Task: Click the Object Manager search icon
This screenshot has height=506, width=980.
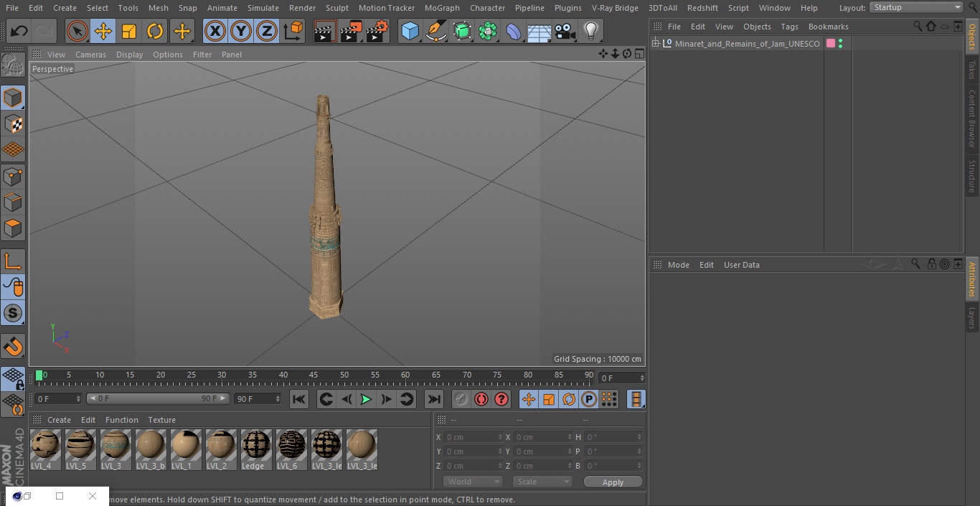Action: (918, 26)
